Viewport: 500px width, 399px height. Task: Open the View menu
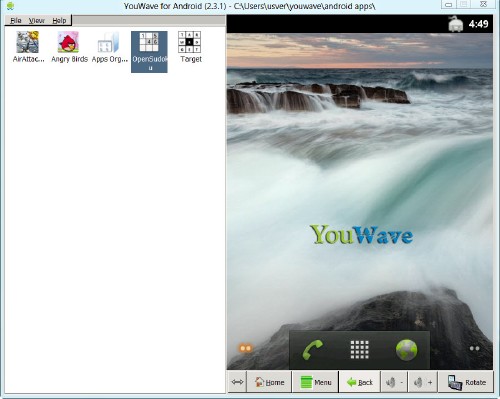pyautogui.click(x=37, y=21)
